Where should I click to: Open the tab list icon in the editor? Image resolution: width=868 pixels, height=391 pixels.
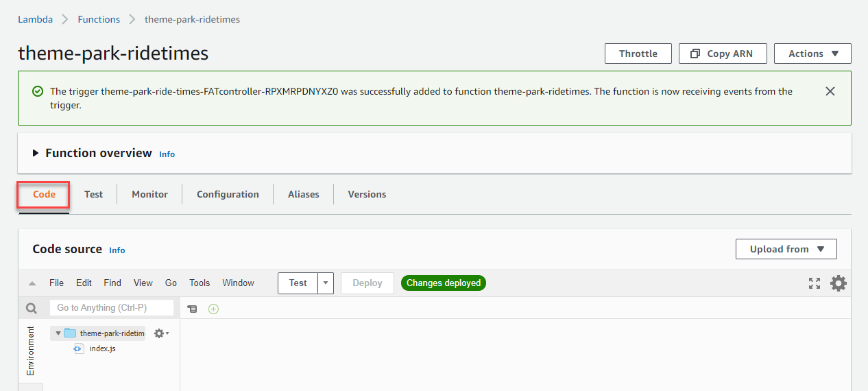193,309
